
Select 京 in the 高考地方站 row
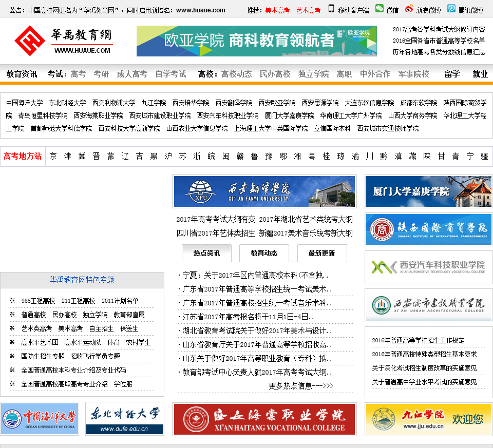point(53,156)
